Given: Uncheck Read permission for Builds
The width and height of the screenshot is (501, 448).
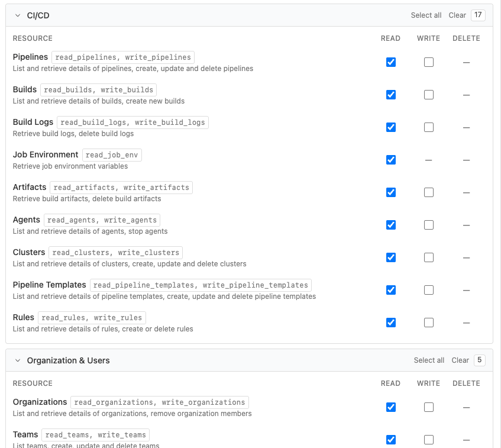Looking at the screenshot, I should click(x=391, y=95).
